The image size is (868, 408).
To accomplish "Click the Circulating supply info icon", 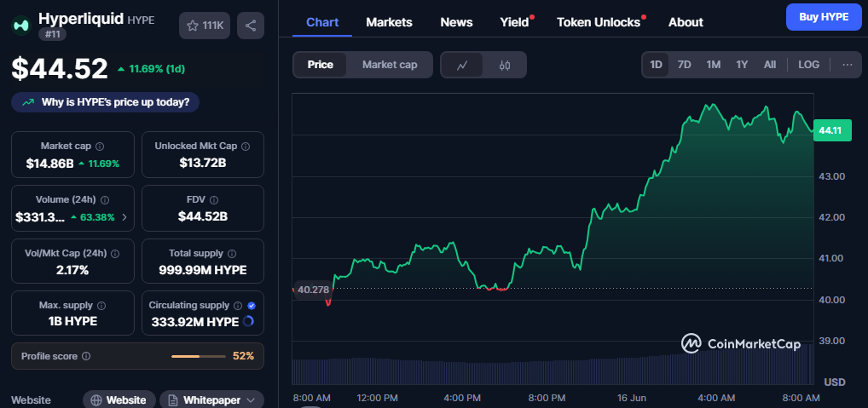I will (238, 306).
